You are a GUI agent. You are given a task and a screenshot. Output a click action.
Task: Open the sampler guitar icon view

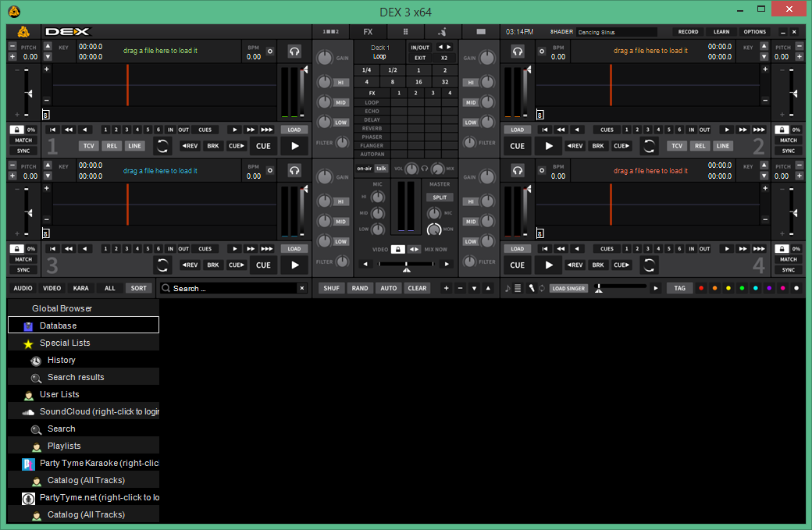tap(442, 31)
